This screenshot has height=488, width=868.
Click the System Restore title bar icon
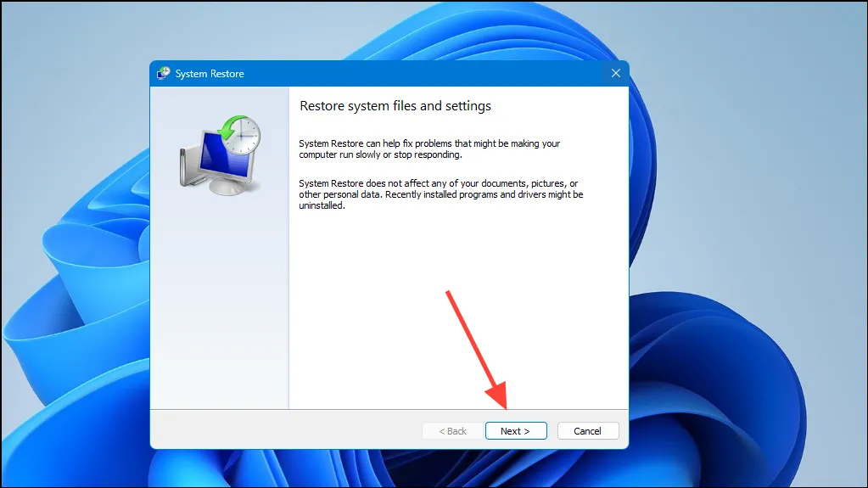tap(163, 73)
